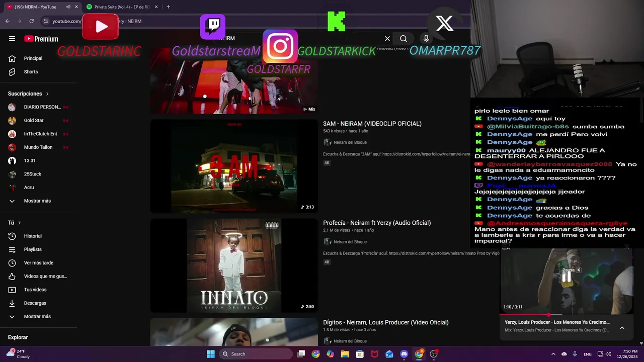Open Ver más tarde list
This screenshot has width=644, height=362.
[x=39, y=263]
